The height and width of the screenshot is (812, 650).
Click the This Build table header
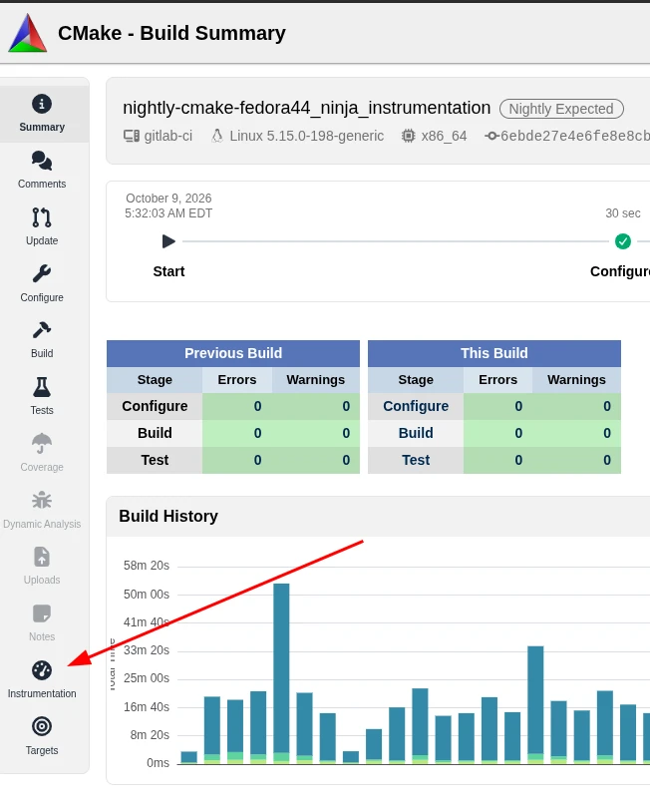pos(494,353)
